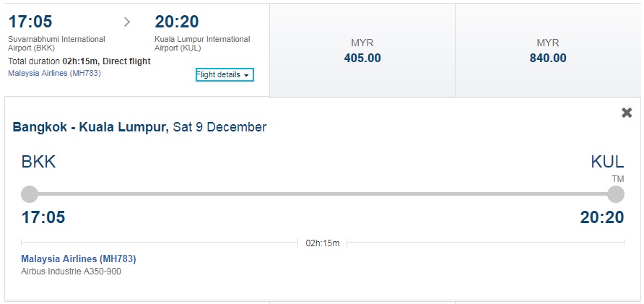The height and width of the screenshot is (304, 644).
Task: Click the TM indicator under KUL
Action: point(618,179)
